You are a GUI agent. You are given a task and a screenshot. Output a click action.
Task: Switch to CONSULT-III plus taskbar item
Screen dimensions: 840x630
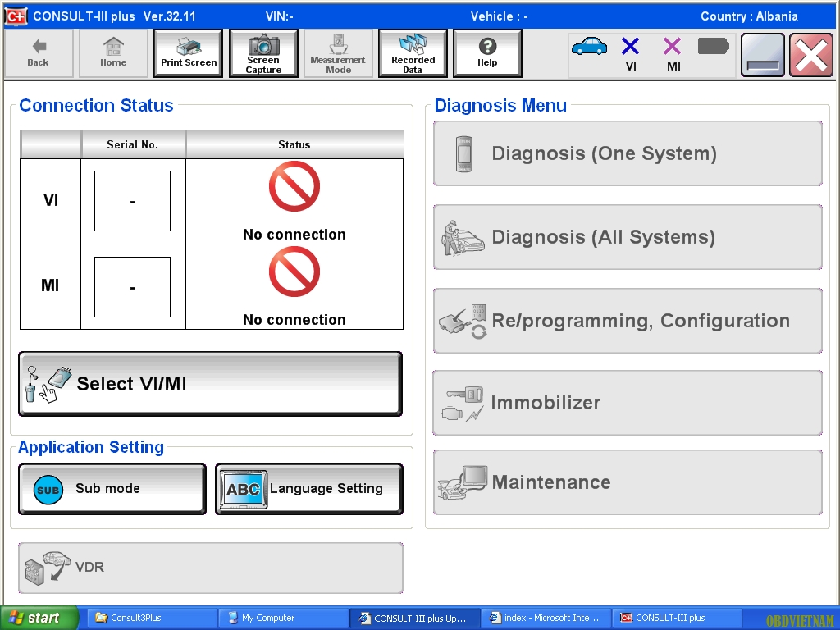[x=677, y=618]
